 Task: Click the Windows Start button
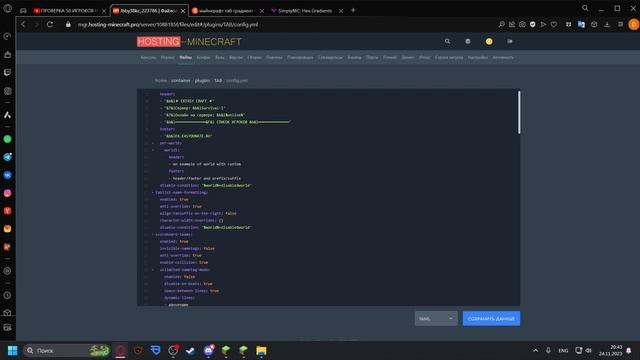(x=13, y=351)
